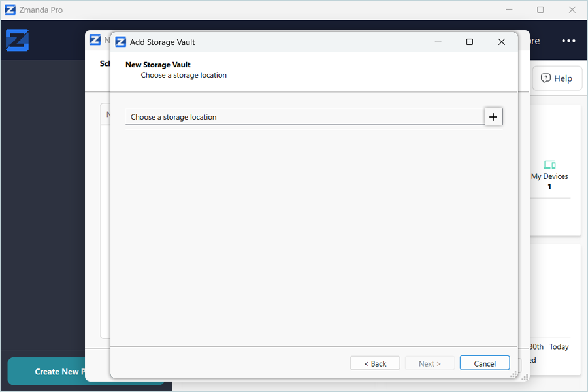588x392 pixels.
Task: Click the My Devices icon
Action: [549, 164]
